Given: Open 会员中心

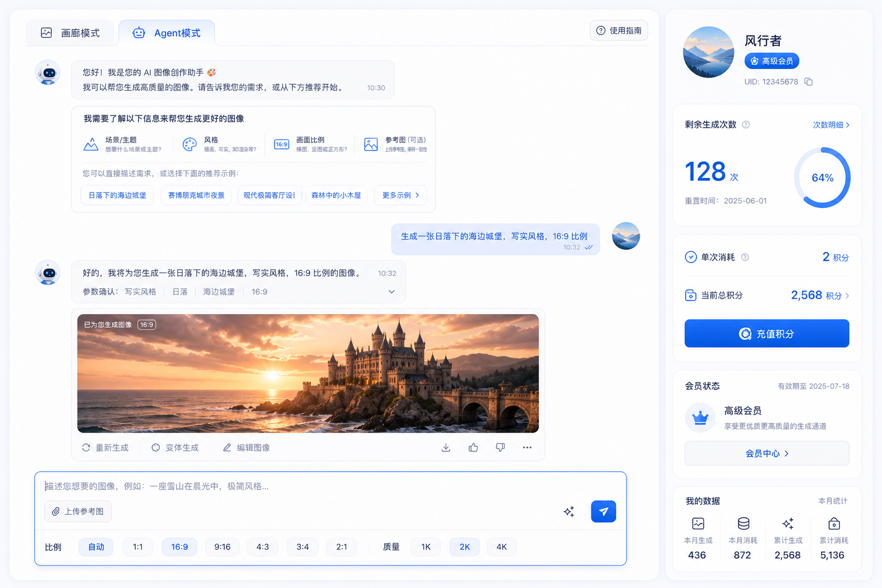Looking at the screenshot, I should coord(767,454).
